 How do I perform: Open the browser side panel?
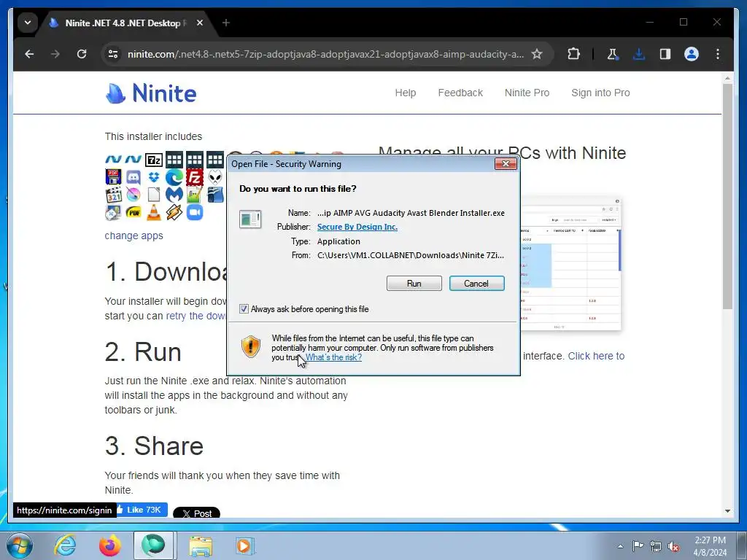(665, 54)
